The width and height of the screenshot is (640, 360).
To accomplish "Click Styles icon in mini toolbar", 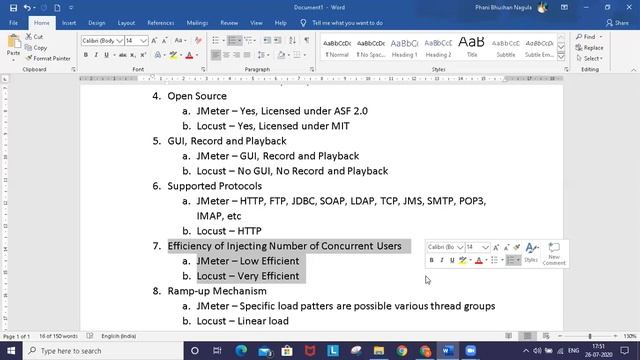I will point(531,252).
